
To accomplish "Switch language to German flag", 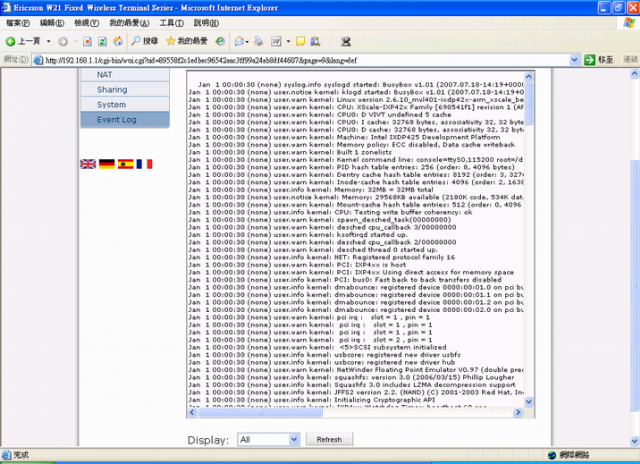I will (107, 164).
